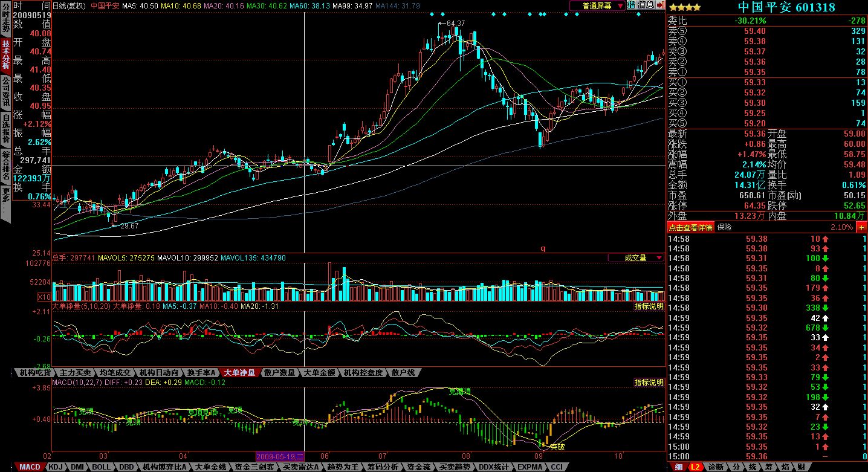Click the yellow star rating icons
868x472 pixels.
tap(684, 8)
